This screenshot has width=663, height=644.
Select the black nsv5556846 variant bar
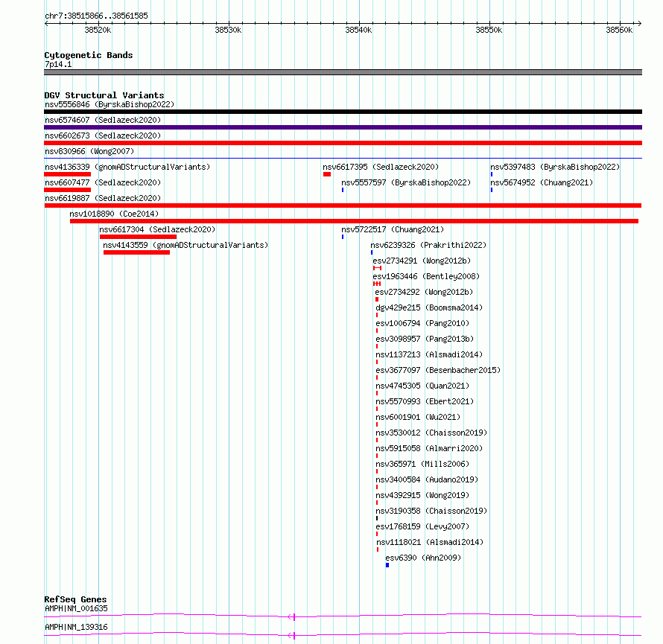tap(343, 112)
